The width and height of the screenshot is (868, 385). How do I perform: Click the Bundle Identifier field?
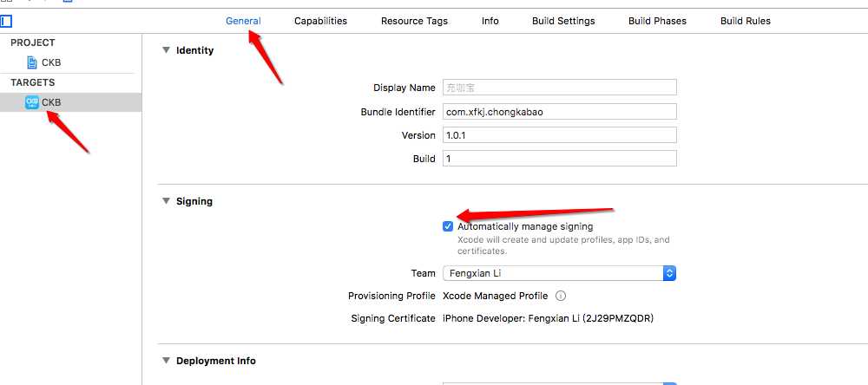coord(560,111)
